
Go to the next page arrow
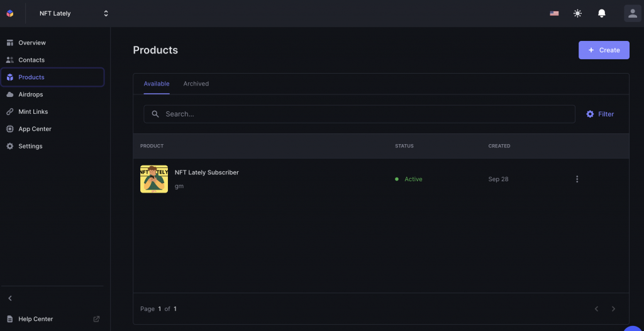point(613,309)
